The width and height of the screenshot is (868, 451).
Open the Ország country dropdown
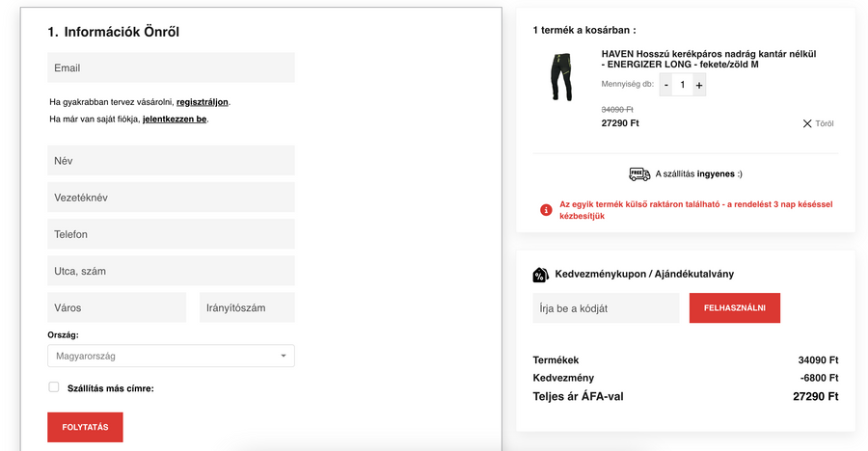(171, 356)
